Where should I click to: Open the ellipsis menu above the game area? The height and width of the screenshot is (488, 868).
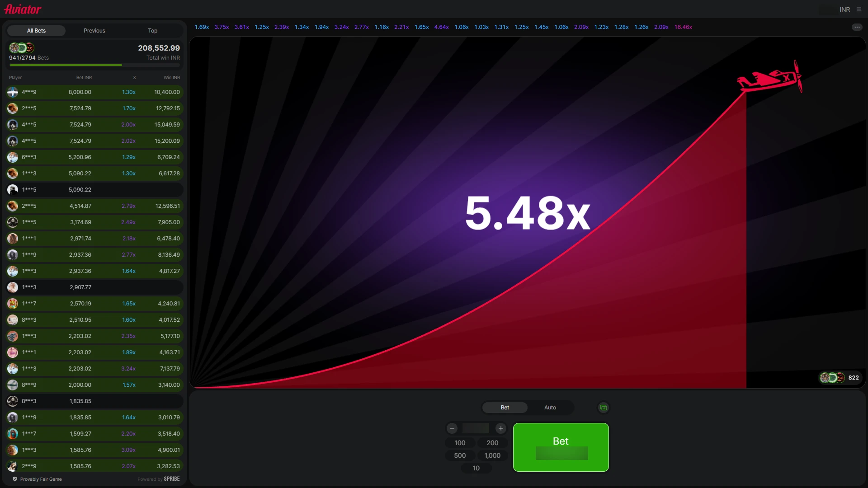click(x=857, y=27)
